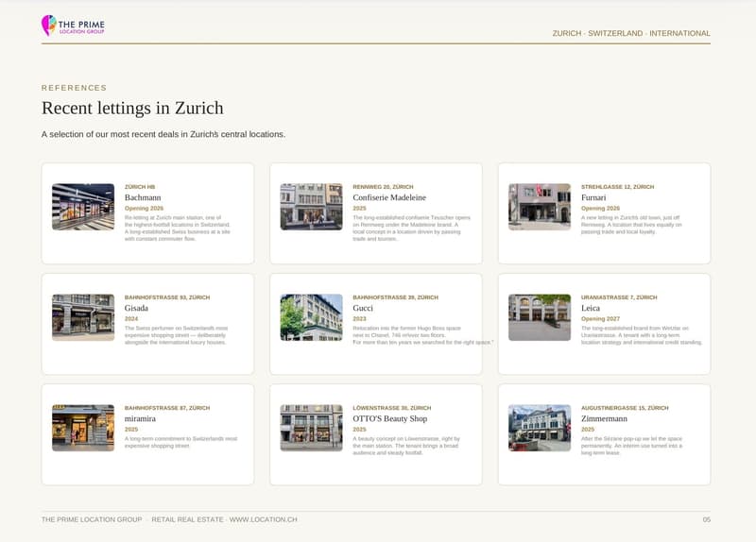The width and height of the screenshot is (756, 542).
Task: Select the Gucci card title
Action: click(x=363, y=308)
